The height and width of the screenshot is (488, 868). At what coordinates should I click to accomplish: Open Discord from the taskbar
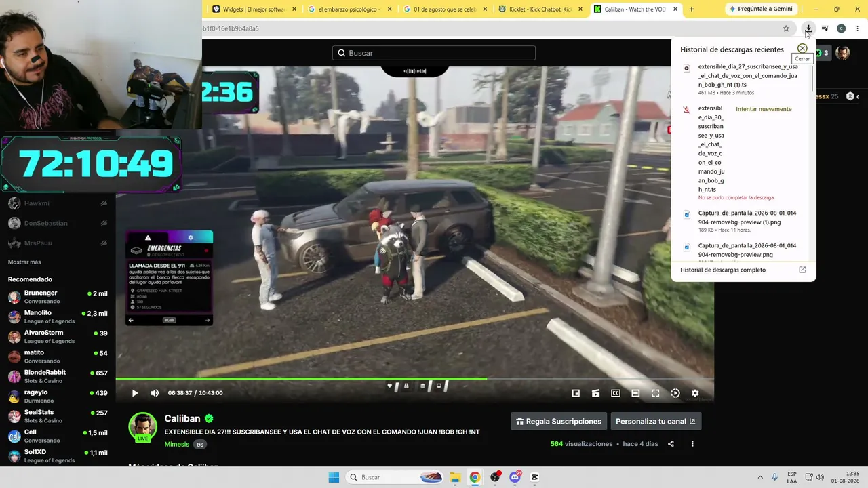515,477
